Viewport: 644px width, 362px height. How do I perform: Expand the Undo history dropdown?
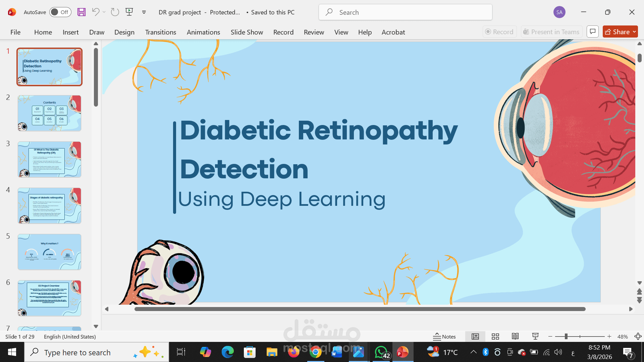tap(104, 12)
